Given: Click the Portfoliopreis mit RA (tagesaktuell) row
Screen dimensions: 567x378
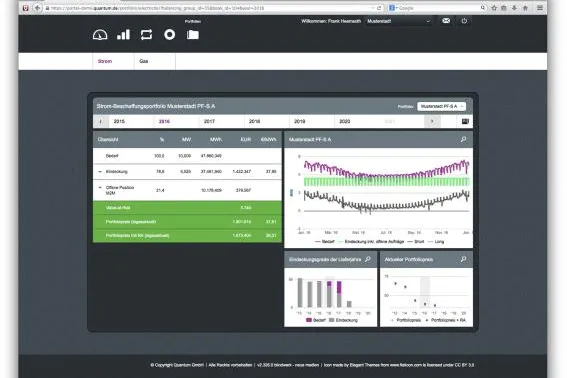Looking at the screenshot, I should (x=187, y=235).
